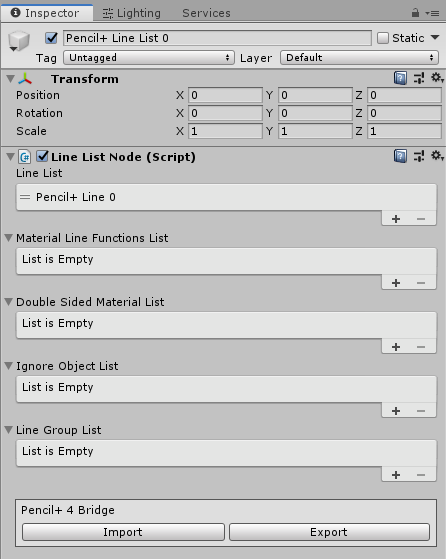Enable the Static checkbox
The height and width of the screenshot is (559, 446).
[383, 38]
